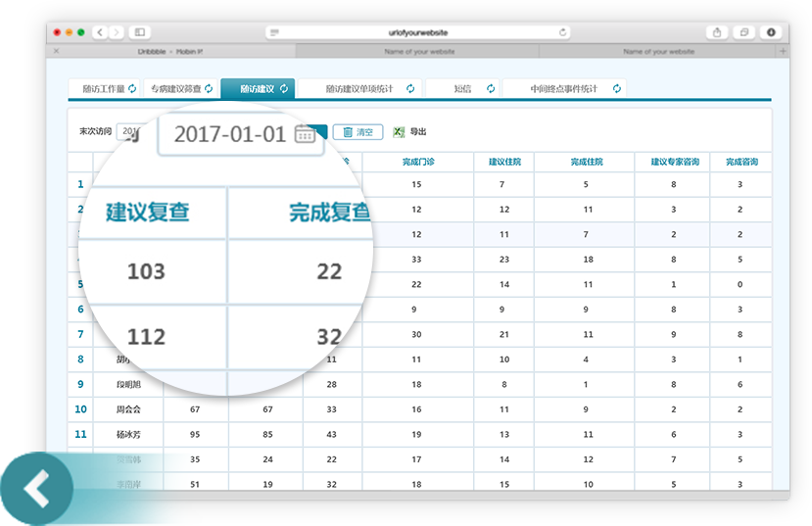Click the Excel export icon (导出)
812x526 pixels.
pos(399,132)
